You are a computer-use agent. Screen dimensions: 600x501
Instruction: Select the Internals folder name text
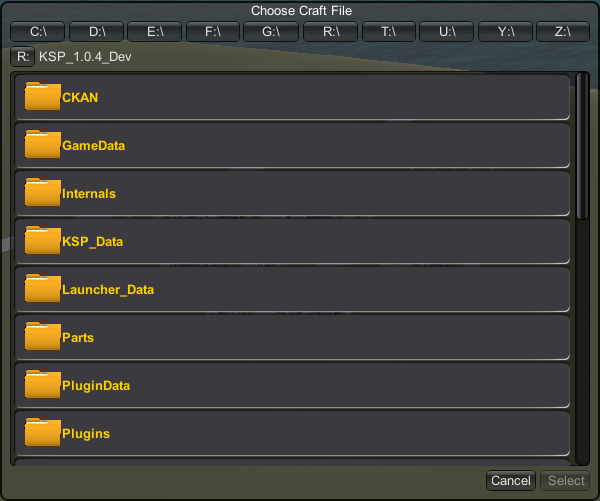pyautogui.click(x=89, y=194)
